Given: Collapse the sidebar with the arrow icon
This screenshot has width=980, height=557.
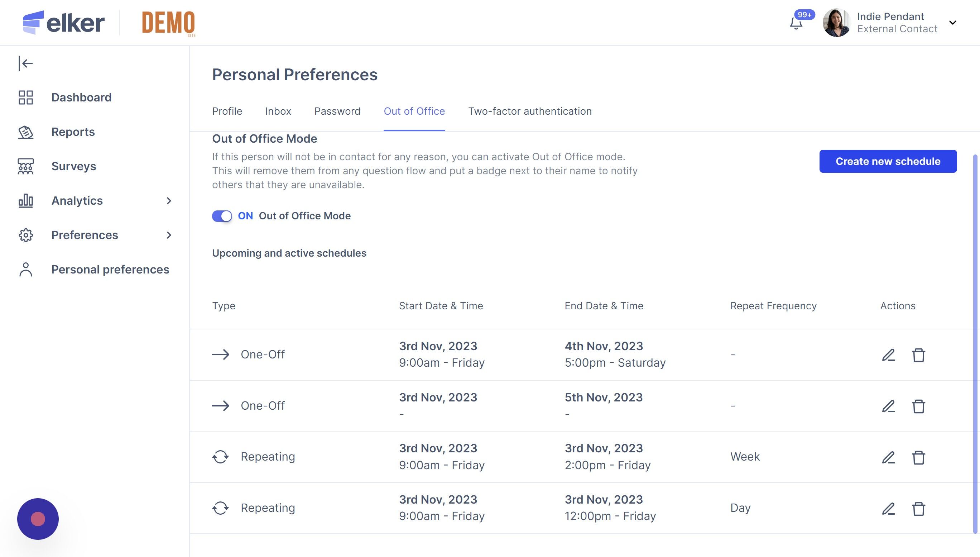Looking at the screenshot, I should [x=25, y=63].
